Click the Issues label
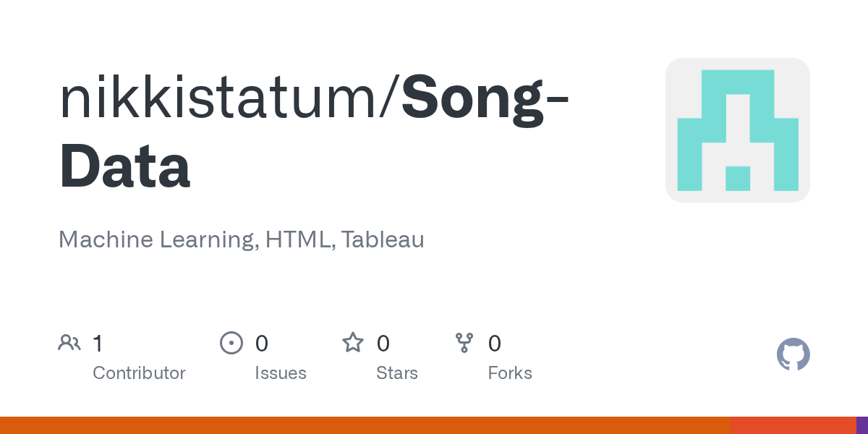Screen dimensions: 868x434 click(x=281, y=373)
